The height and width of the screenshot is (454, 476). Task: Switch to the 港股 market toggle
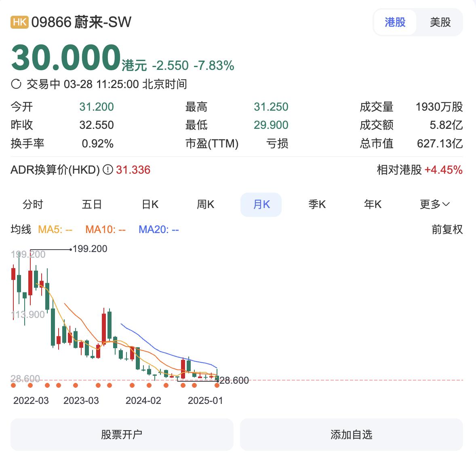[395, 22]
